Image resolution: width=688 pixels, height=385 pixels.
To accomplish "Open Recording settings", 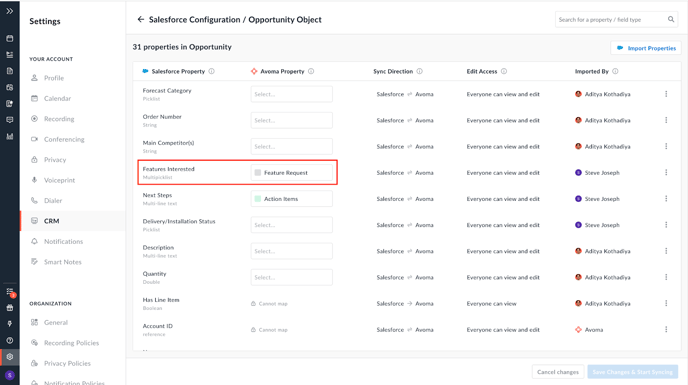I will 59,119.
